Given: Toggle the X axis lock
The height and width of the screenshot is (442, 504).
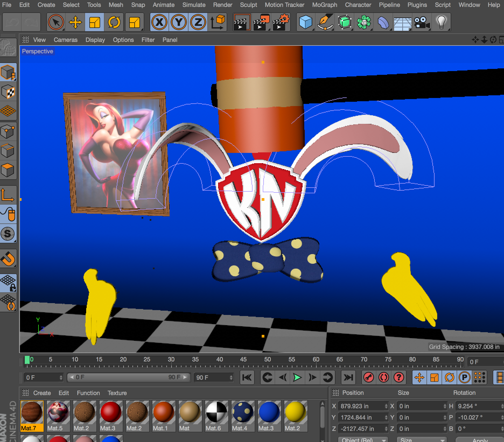Looking at the screenshot, I should (159, 22).
